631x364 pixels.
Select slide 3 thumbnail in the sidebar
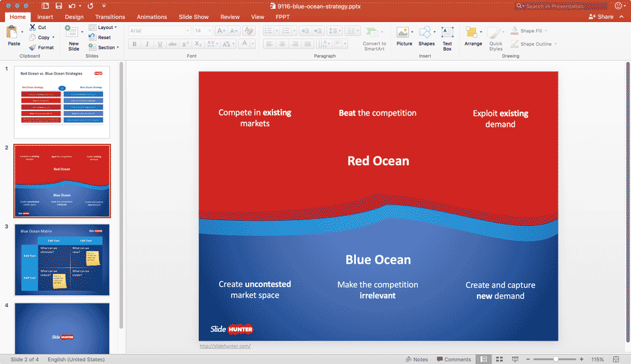pos(61,259)
